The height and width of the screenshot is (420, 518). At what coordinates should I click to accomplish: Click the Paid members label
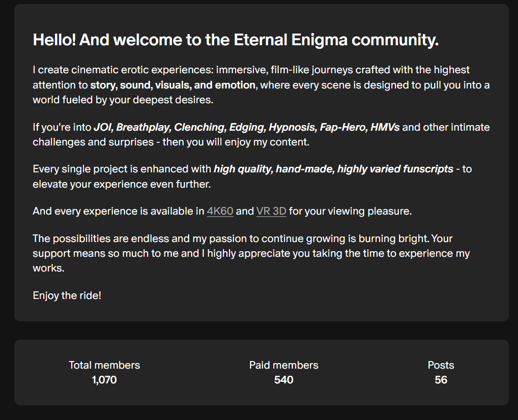click(x=284, y=365)
